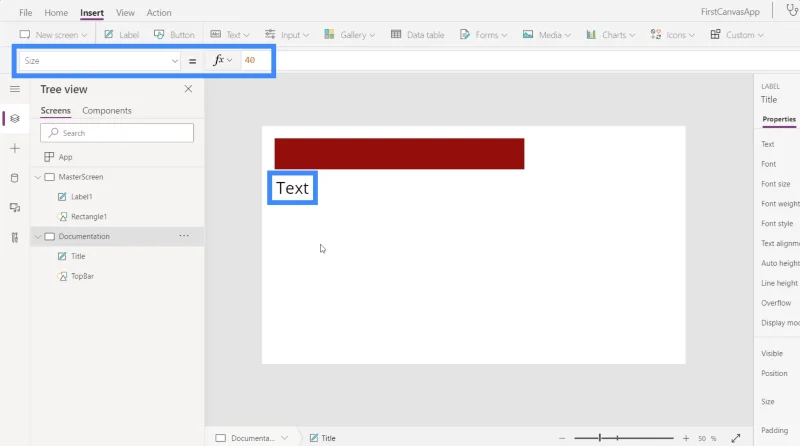
Task: Open the Custom components dropdown
Action: pos(737,35)
